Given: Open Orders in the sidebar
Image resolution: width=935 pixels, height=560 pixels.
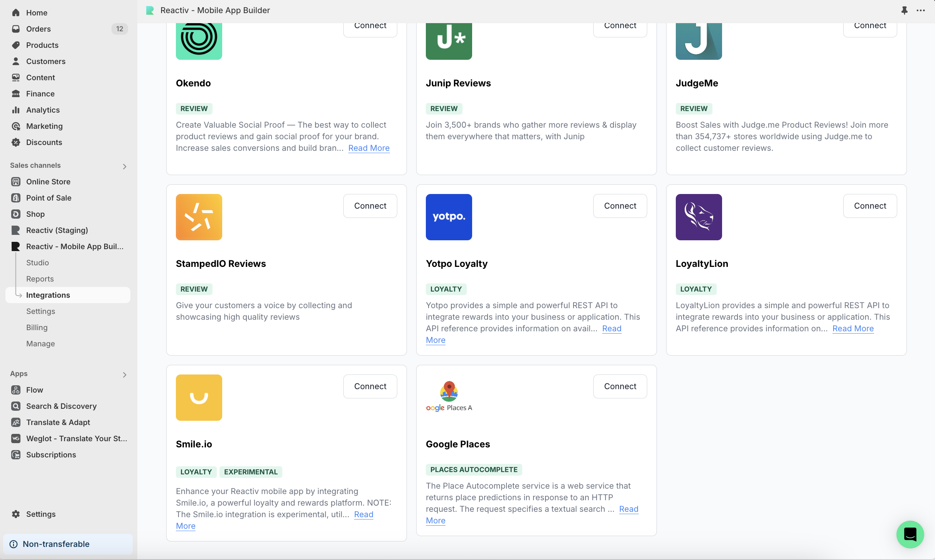Looking at the screenshot, I should pyautogui.click(x=38, y=29).
